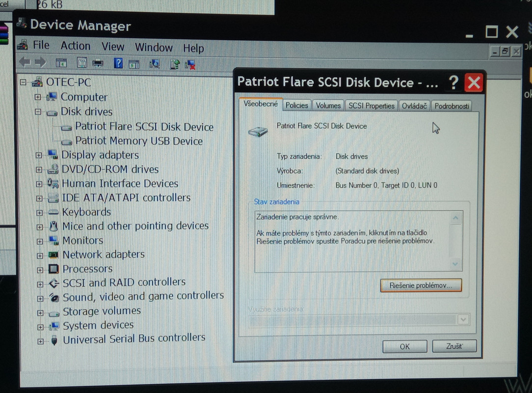This screenshot has width=532, height=393.
Task: Collapse the OTEC-PC root node
Action: pos(23,82)
